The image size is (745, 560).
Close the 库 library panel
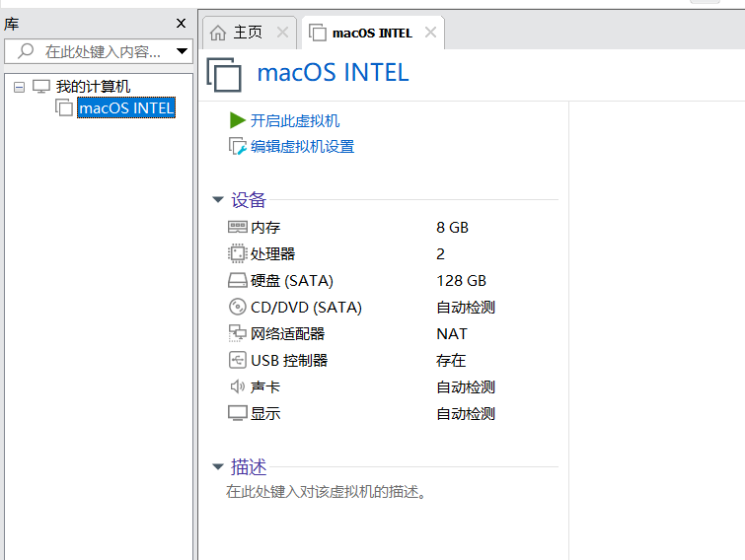(181, 24)
